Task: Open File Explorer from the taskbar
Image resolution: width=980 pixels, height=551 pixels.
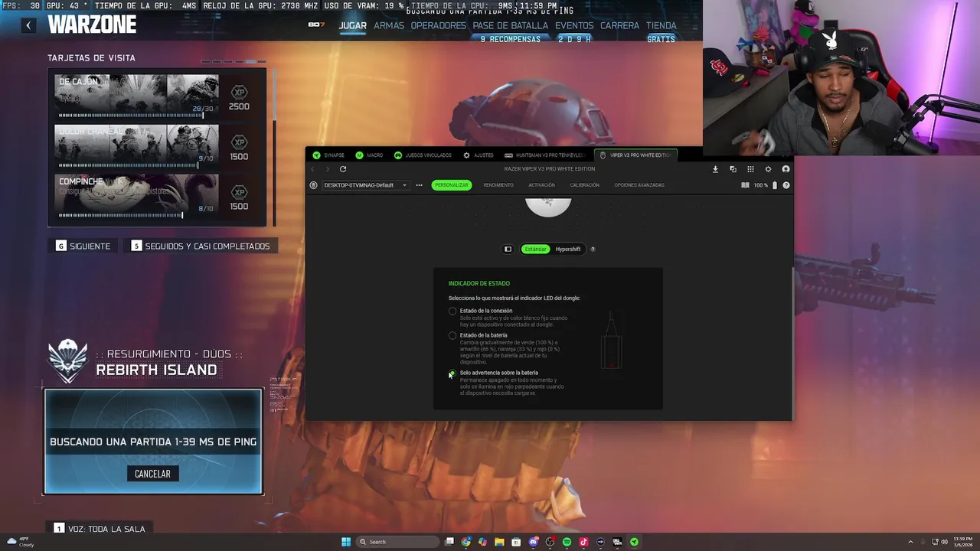Action: coord(499,542)
